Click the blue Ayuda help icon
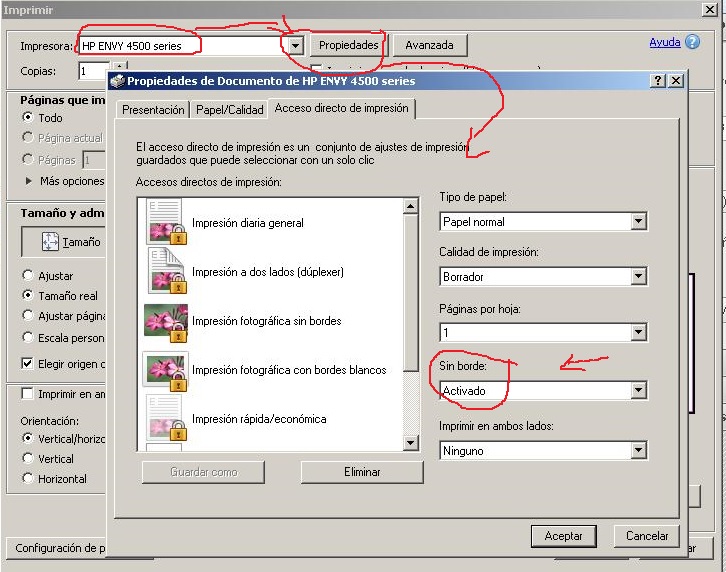Viewport: 726px width, 572px height. tap(692, 42)
